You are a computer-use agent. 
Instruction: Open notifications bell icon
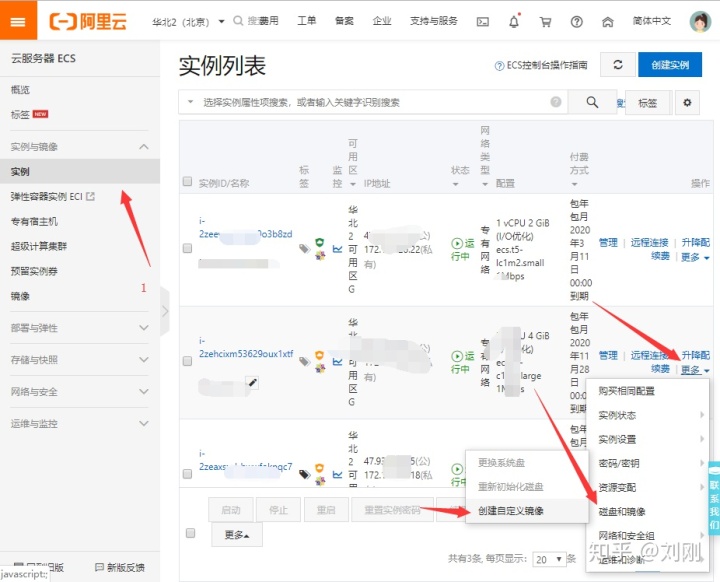point(514,21)
